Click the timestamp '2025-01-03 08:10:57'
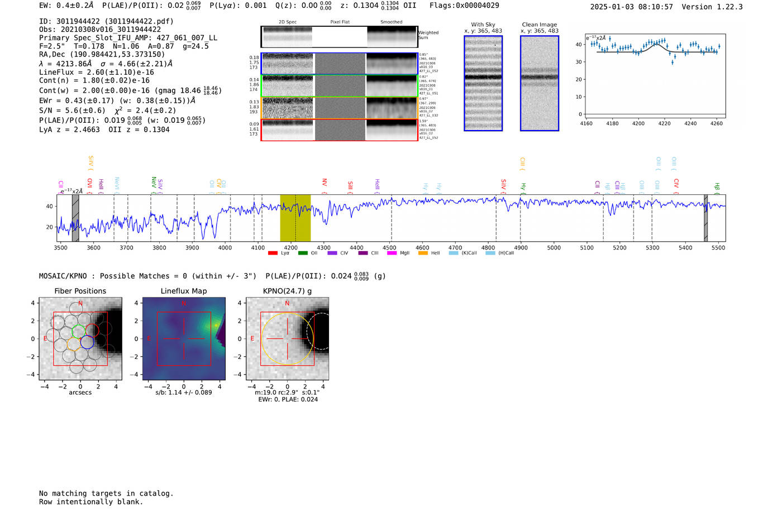The image size is (782, 532). pos(632,7)
